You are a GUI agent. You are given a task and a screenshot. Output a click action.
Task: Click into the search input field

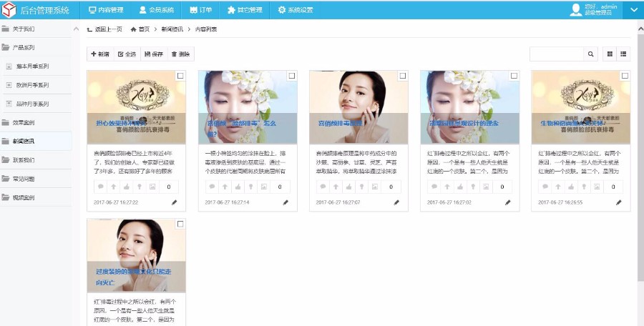point(556,54)
